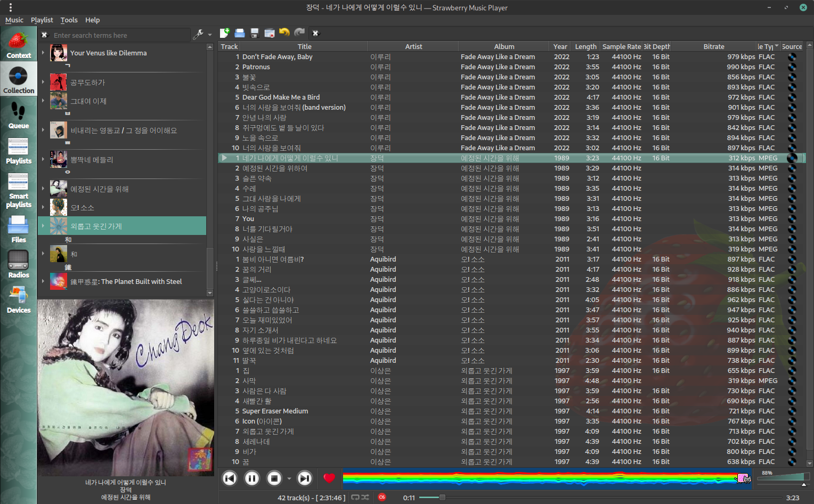Open the Tools menu
Screen dimensions: 814x504
click(69, 20)
